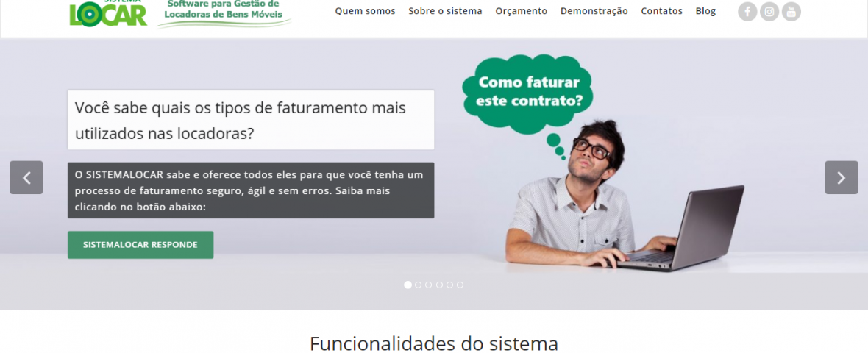Click the SISTEMALOCAR RESPONDE button

pyautogui.click(x=140, y=245)
